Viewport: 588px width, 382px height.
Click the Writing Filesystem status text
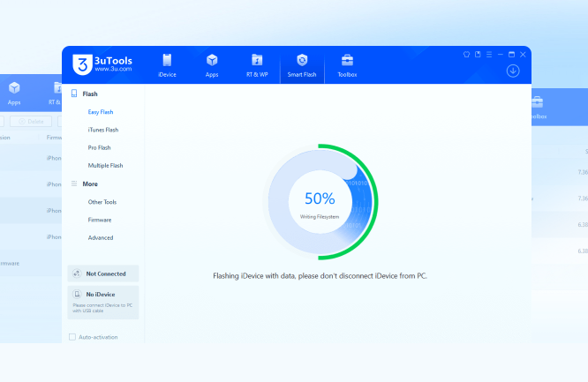tap(320, 217)
